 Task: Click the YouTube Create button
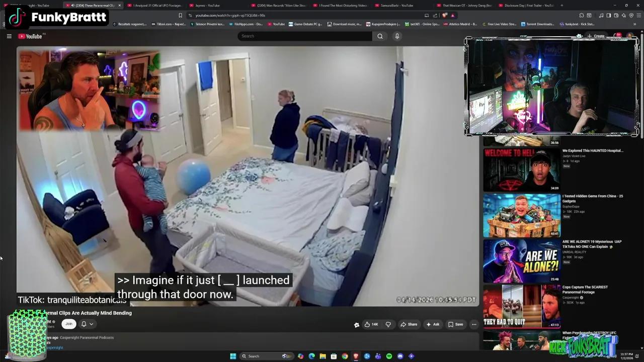pos(596,36)
